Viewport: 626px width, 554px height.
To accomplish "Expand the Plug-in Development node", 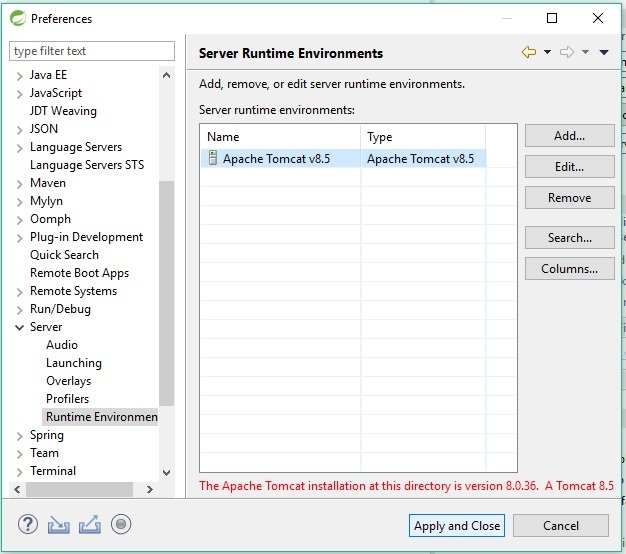I will [x=19, y=238].
